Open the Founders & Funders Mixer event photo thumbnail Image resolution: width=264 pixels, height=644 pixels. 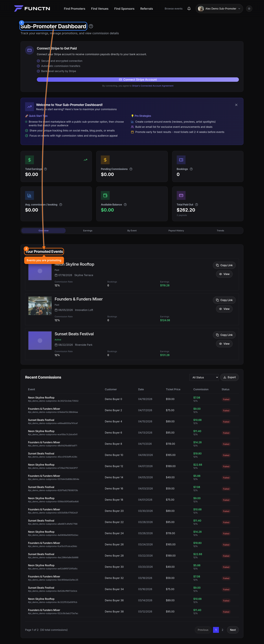(40, 306)
